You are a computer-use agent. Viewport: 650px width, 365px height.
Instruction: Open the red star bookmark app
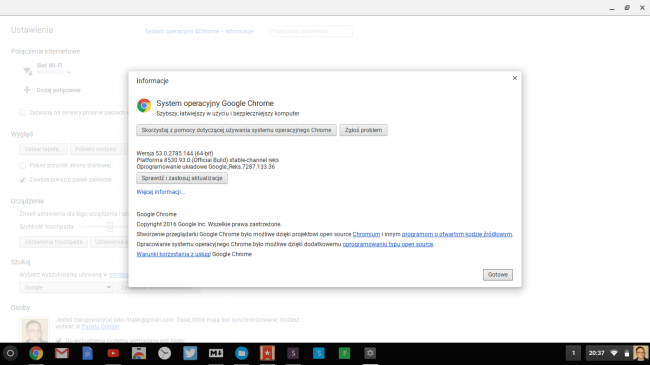pos(267,353)
